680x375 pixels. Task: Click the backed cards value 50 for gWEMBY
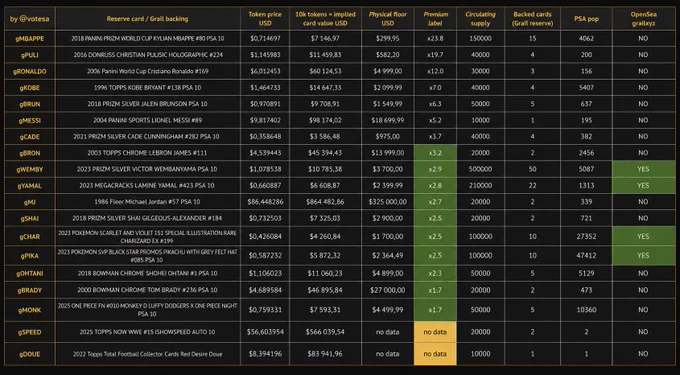click(533, 169)
